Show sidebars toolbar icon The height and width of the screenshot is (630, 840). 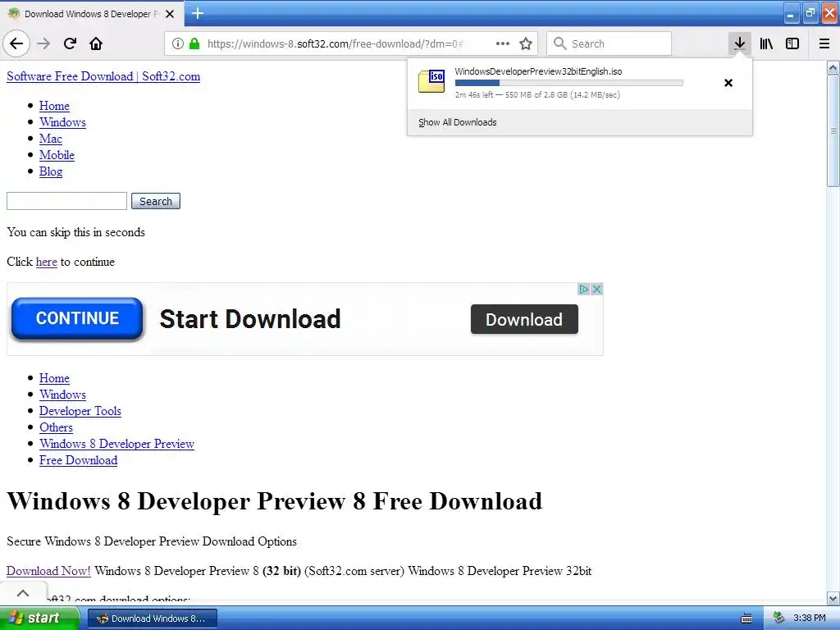click(792, 43)
